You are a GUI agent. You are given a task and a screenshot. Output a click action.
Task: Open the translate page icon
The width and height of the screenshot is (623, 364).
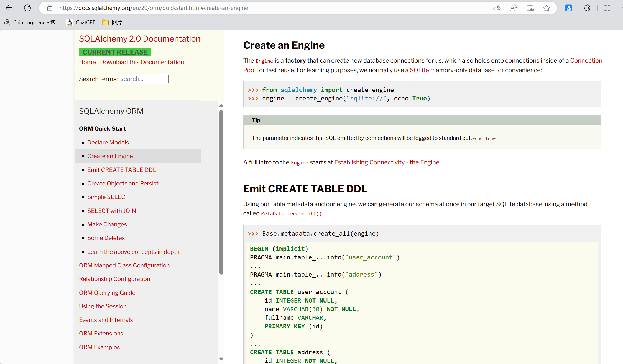click(x=497, y=8)
